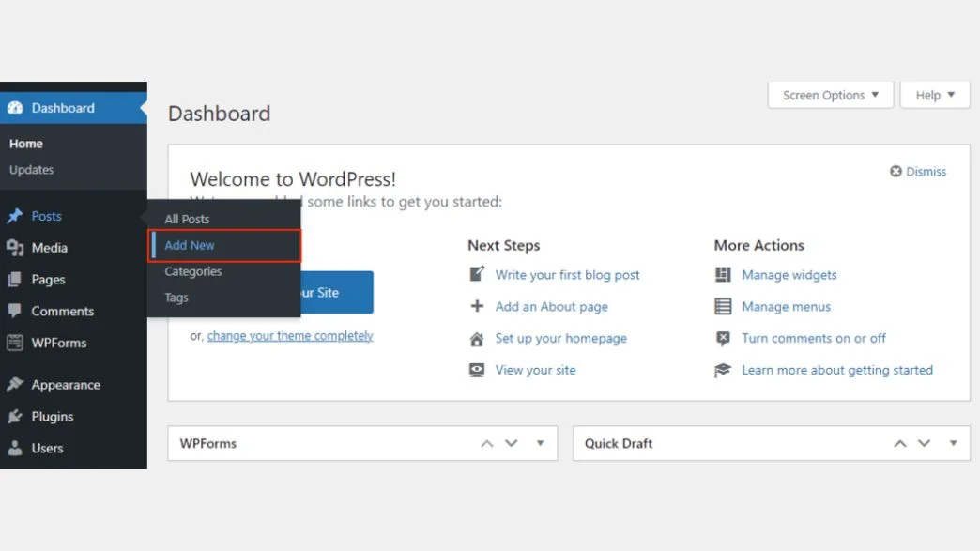Click the Appearance paintbrush icon
980x551 pixels.
coord(14,384)
